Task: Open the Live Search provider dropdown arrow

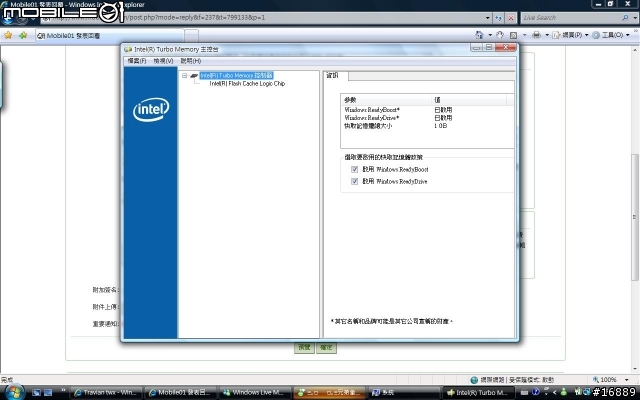Action: [635, 18]
